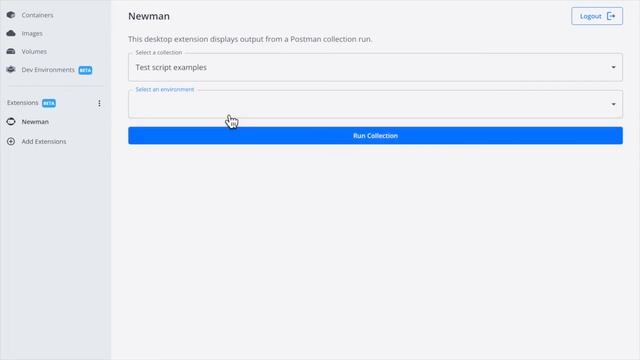Viewport: 640px width, 360px height.
Task: Open the Containers section
Action: (37, 15)
